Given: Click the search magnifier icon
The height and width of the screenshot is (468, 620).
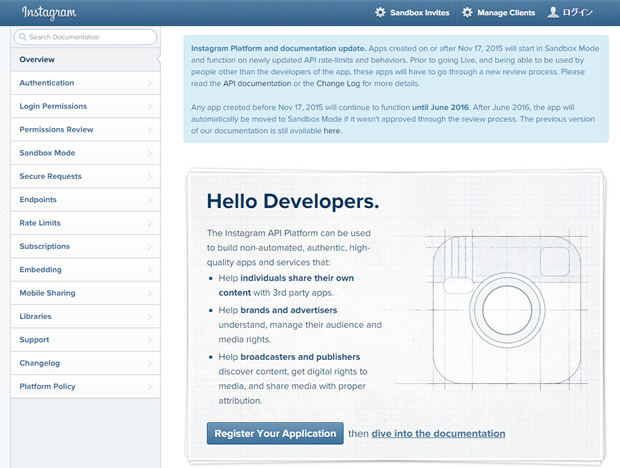Looking at the screenshot, I should [x=23, y=37].
